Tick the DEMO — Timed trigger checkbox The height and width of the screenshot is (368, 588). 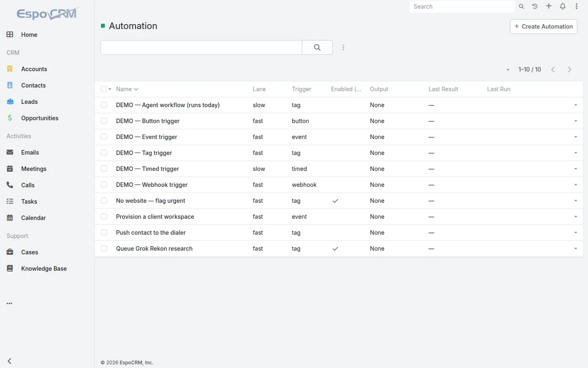[104, 169]
